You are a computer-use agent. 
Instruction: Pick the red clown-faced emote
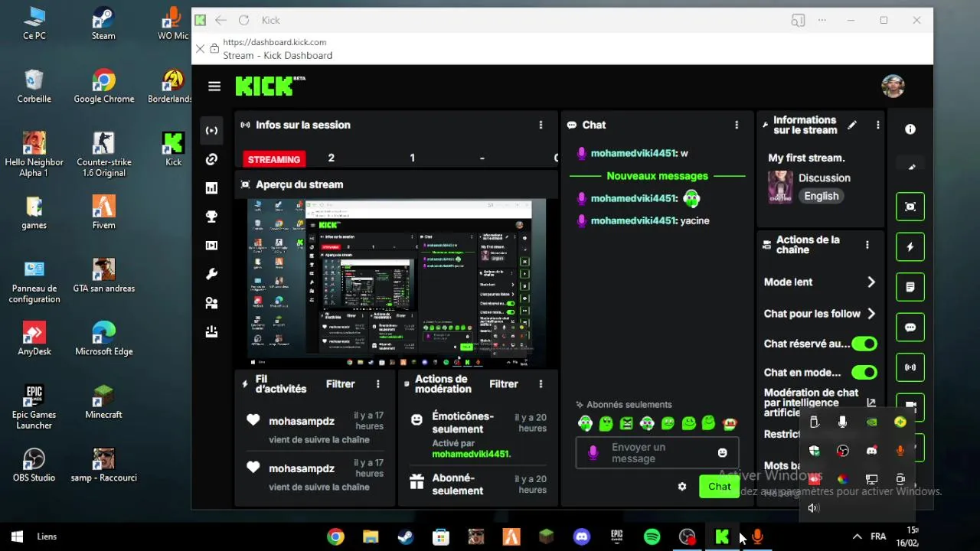click(x=730, y=423)
